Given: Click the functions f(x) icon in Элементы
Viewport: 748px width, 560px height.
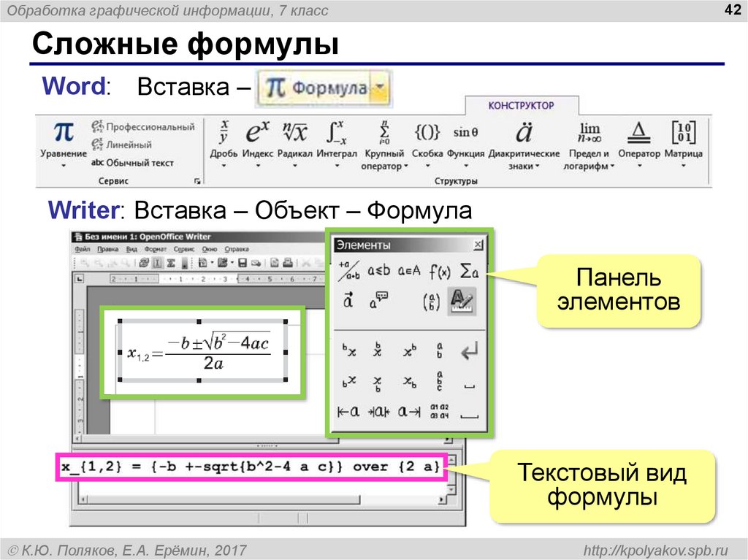Looking at the screenshot, I should click(x=439, y=271).
